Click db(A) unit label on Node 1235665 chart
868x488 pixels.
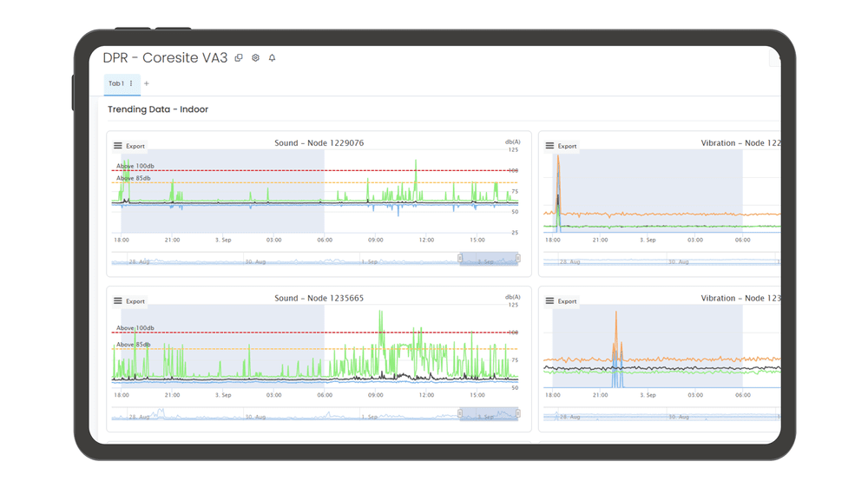click(x=513, y=297)
